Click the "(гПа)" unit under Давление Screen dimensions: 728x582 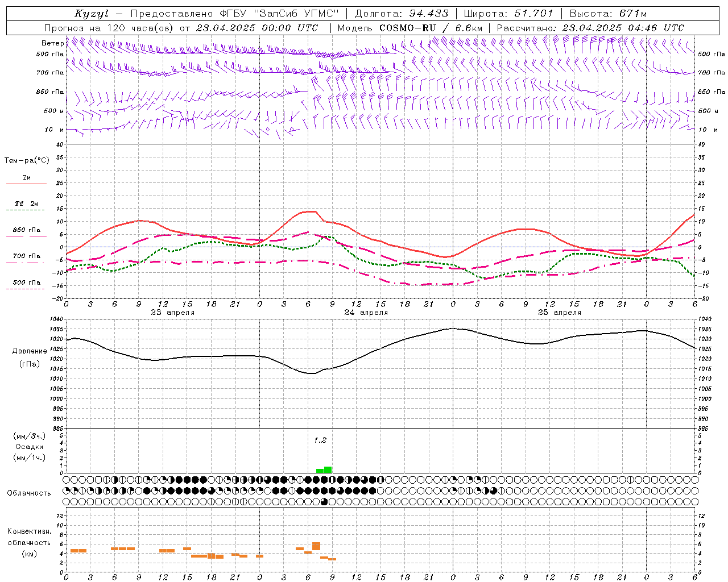30,364
